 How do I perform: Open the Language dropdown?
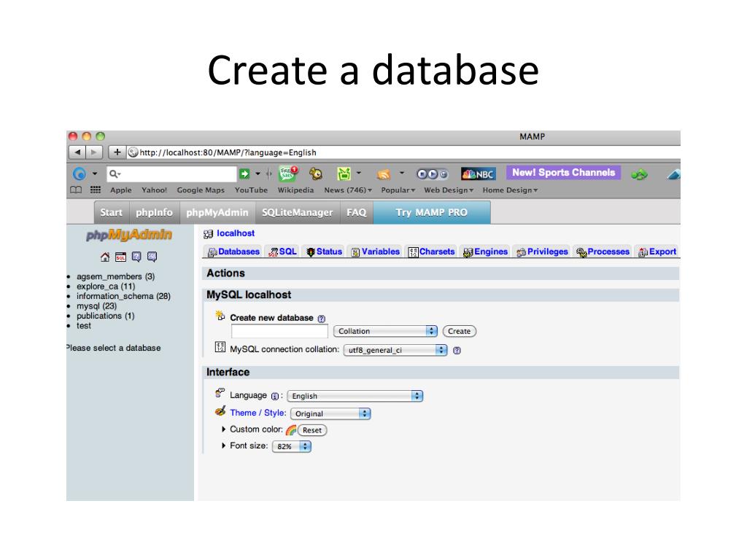coord(355,396)
